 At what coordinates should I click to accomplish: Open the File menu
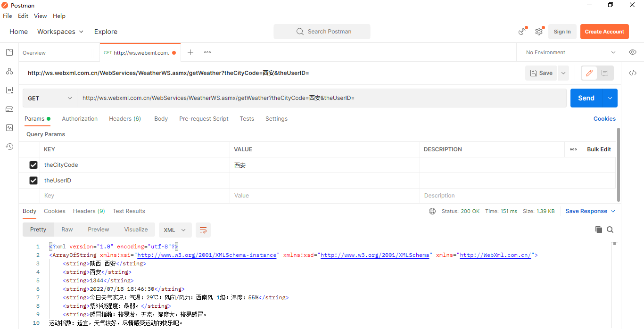click(x=8, y=16)
